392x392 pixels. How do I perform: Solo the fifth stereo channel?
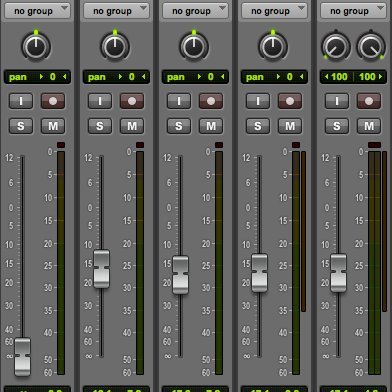(x=337, y=126)
